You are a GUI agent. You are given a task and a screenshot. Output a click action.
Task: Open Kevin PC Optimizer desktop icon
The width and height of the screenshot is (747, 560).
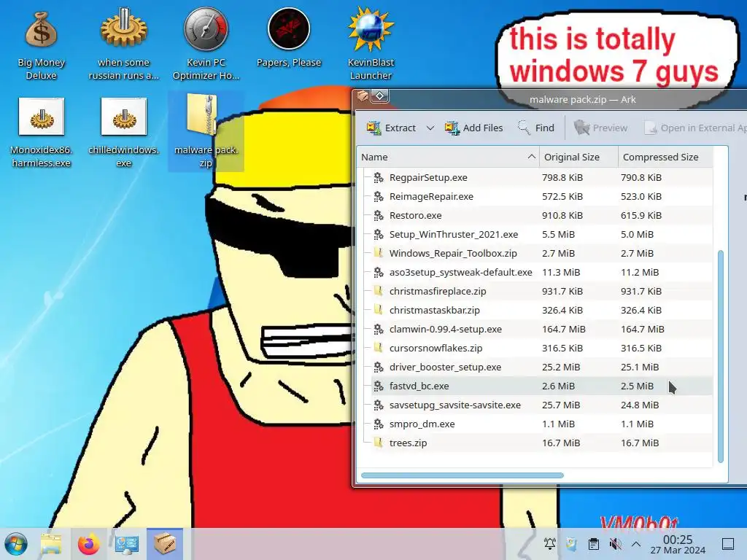(206, 45)
